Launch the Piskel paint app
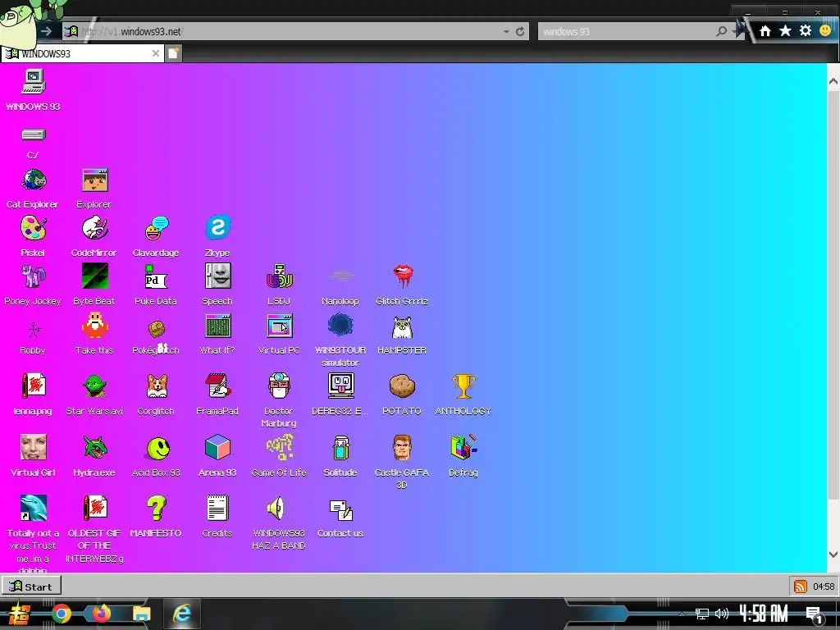Image resolution: width=840 pixels, height=630 pixels. point(33,229)
